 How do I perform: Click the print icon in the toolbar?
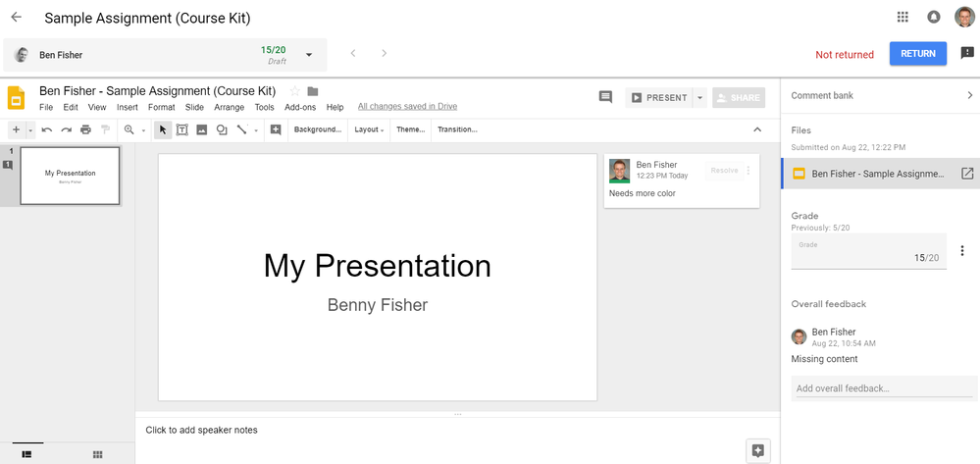pyautogui.click(x=85, y=129)
